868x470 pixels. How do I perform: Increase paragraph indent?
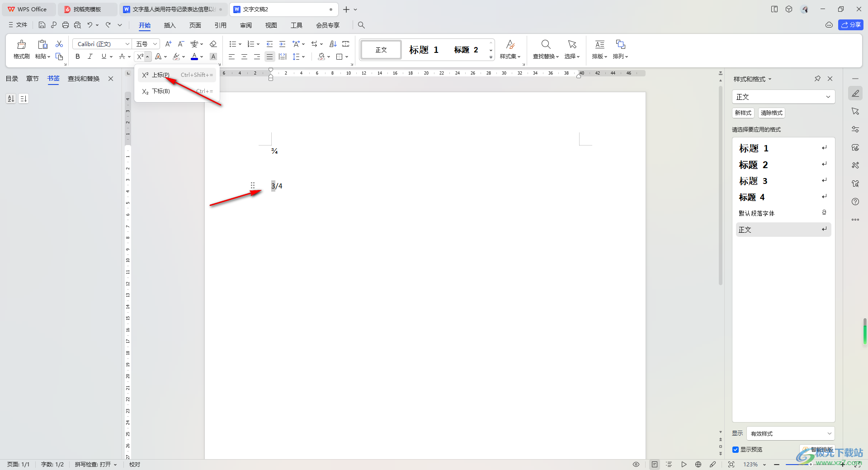click(282, 44)
